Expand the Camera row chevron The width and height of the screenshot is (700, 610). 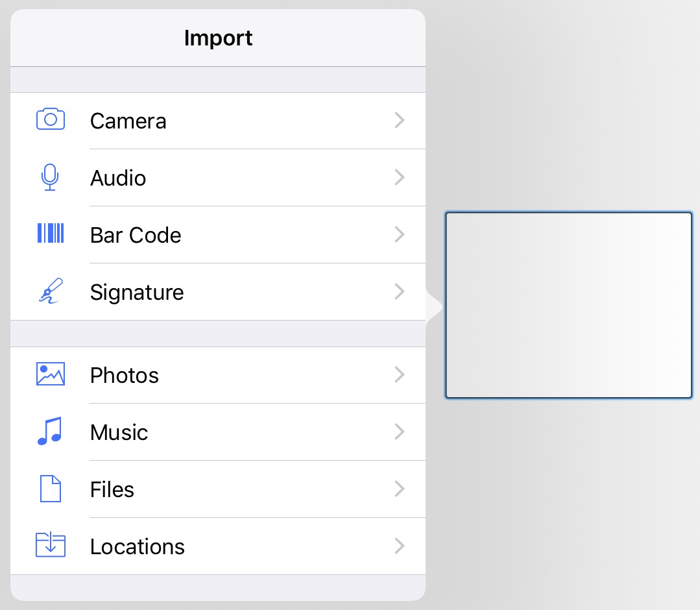pyautogui.click(x=400, y=120)
